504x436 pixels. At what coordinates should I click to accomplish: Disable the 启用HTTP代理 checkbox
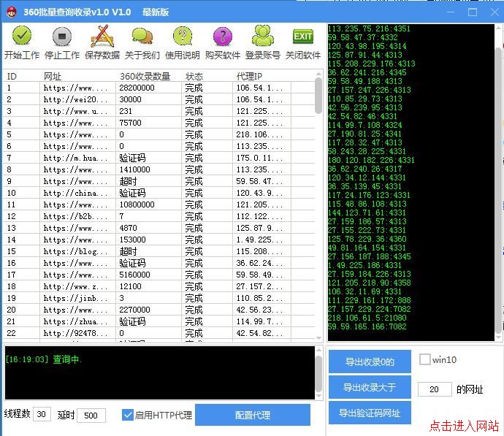[128, 415]
